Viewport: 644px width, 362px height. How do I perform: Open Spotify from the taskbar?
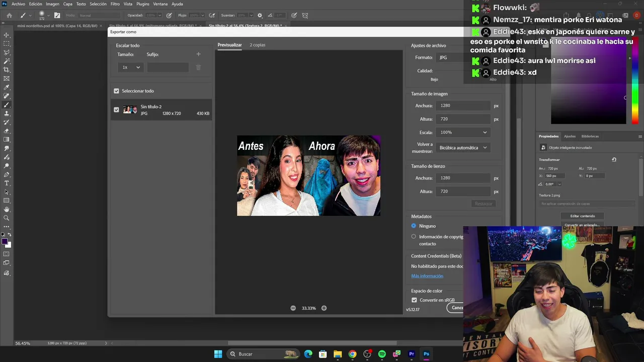tap(382, 354)
